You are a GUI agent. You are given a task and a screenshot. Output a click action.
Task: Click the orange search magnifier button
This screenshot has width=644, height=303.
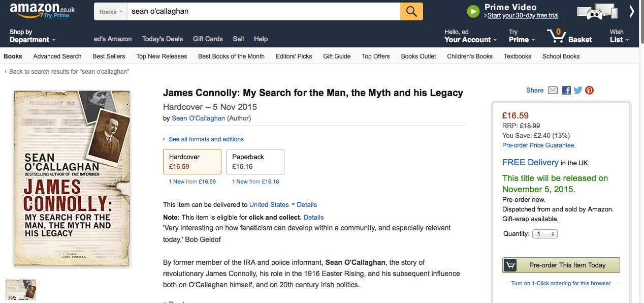click(x=411, y=12)
